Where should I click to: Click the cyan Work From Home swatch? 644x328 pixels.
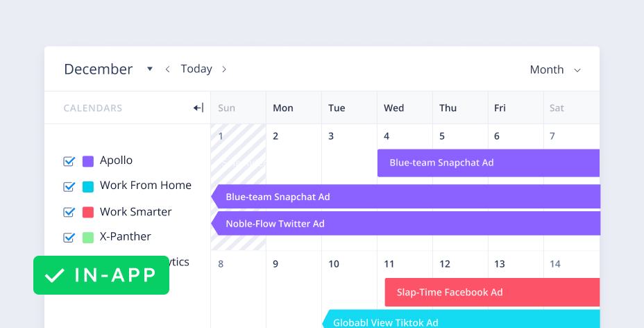pyautogui.click(x=88, y=186)
